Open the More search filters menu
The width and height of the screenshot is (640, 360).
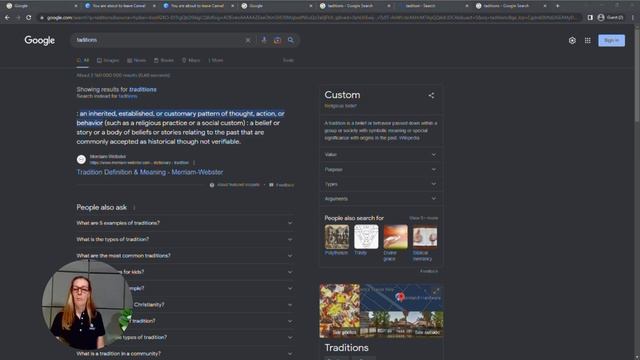[216, 60]
